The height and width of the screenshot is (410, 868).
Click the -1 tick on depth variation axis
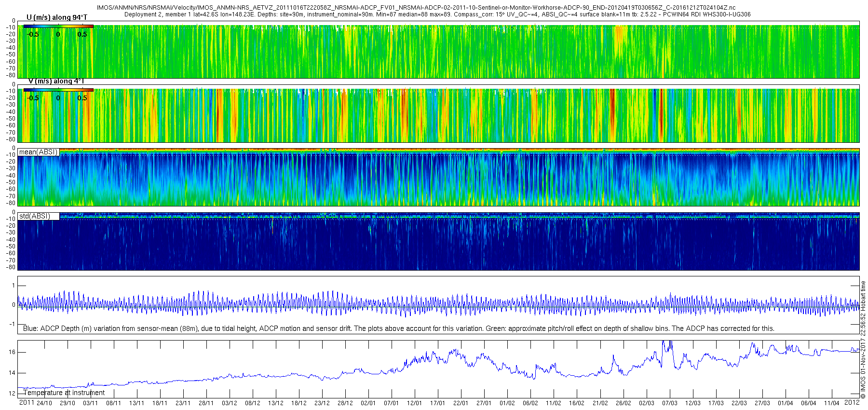point(11,324)
